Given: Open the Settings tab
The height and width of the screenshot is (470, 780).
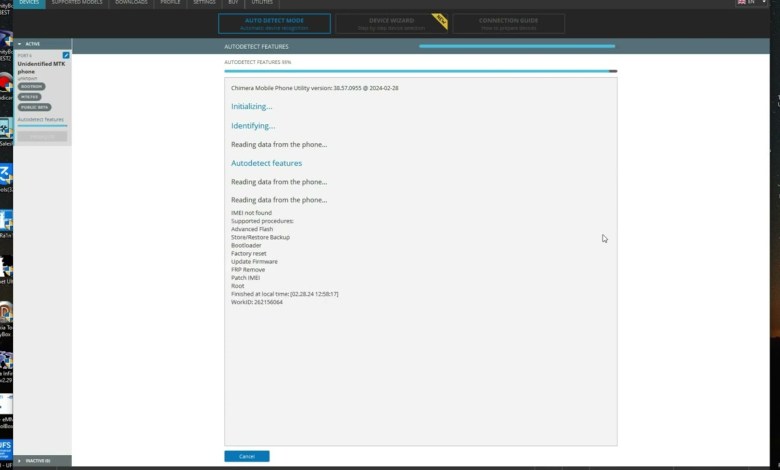Looking at the screenshot, I should [x=204, y=3].
